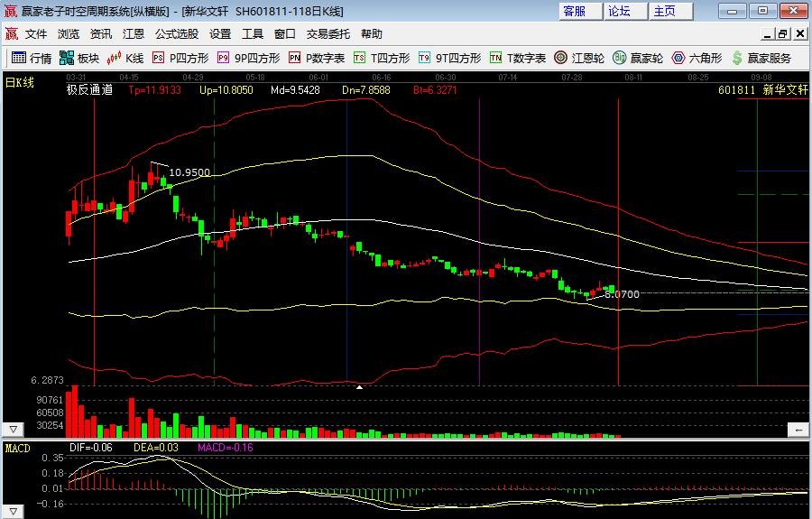This screenshot has height=519, width=812.
Task: Open the 浏览 menu
Action: 69,34
